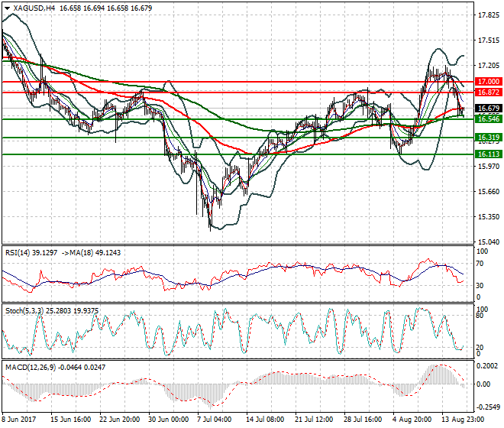Select the 16.319 green support level label

(488, 138)
